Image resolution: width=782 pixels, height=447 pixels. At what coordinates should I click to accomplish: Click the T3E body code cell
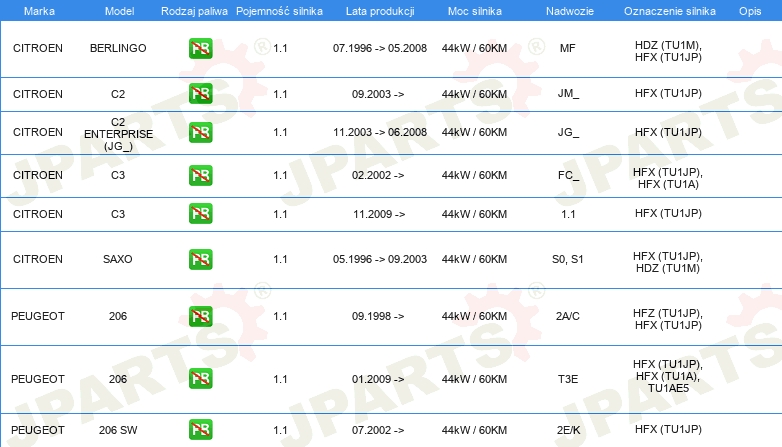(568, 379)
